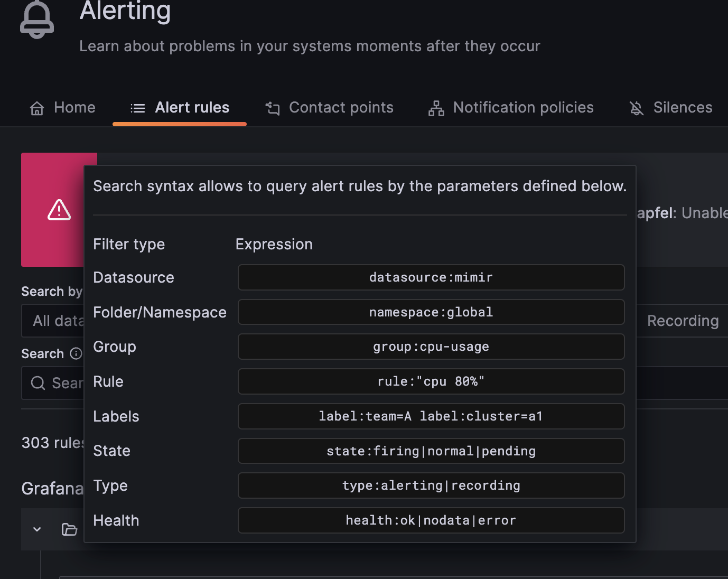Switch to the Contact points tab

point(330,108)
